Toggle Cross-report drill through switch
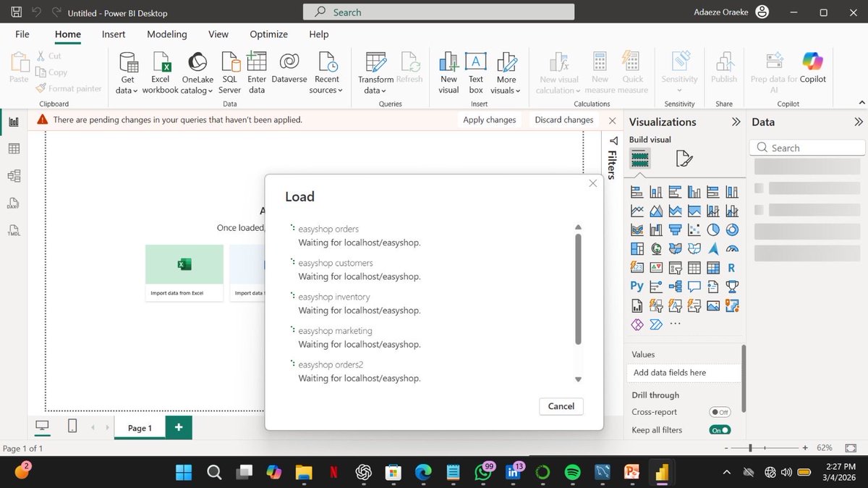 coord(720,412)
